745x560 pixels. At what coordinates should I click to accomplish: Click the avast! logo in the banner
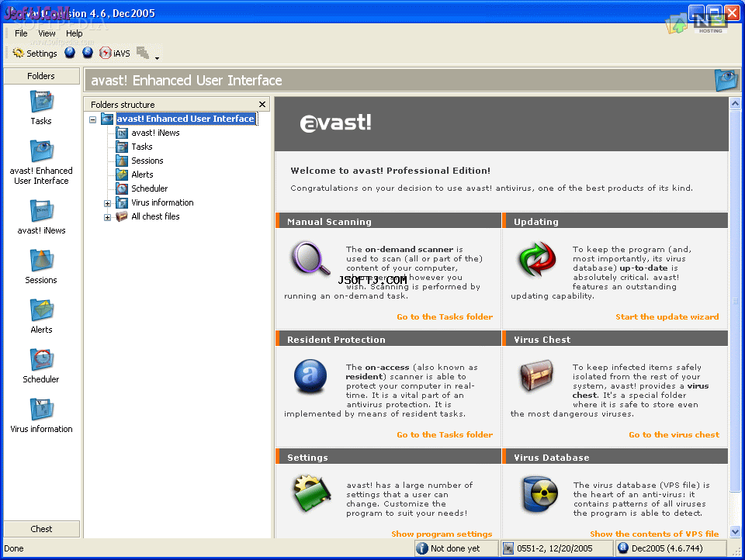(x=335, y=123)
